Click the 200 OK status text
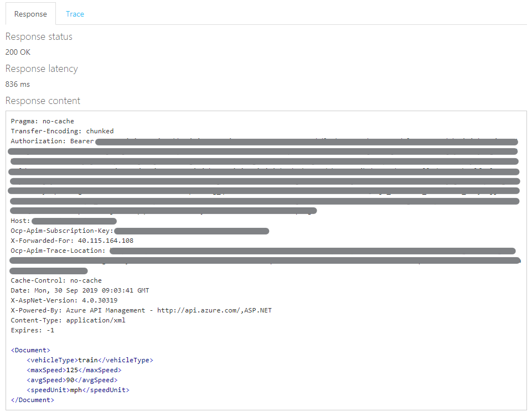 pos(18,52)
